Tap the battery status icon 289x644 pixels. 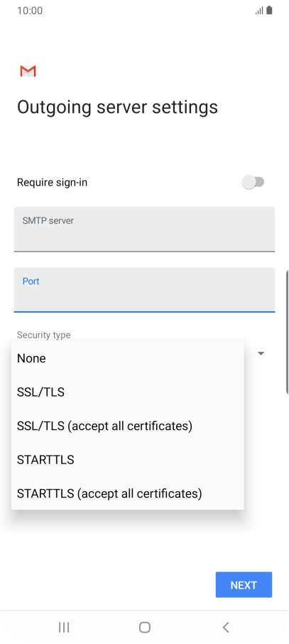[x=269, y=10]
